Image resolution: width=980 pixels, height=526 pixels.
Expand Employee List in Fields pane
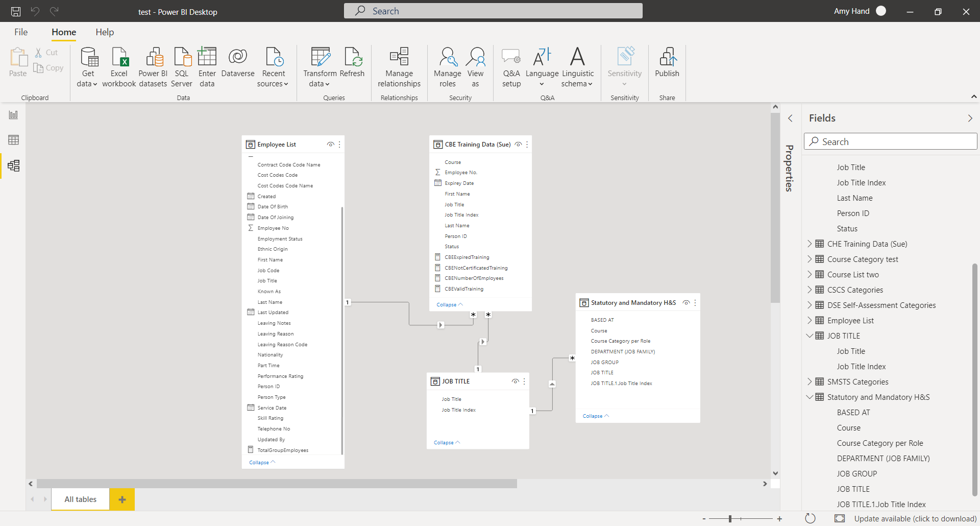(810, 321)
